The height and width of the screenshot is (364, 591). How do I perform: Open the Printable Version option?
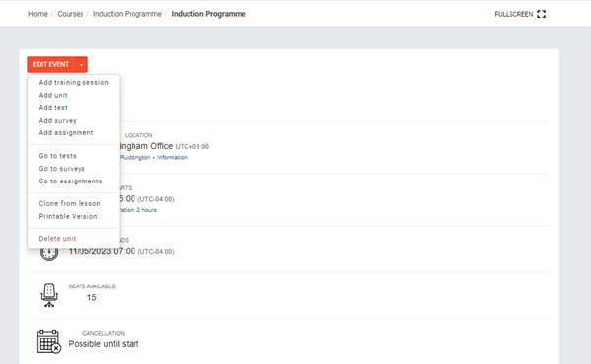(x=68, y=216)
